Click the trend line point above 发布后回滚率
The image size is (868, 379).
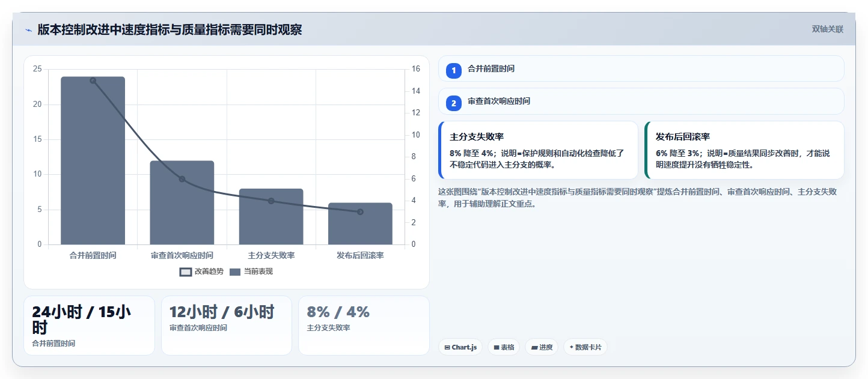point(360,211)
